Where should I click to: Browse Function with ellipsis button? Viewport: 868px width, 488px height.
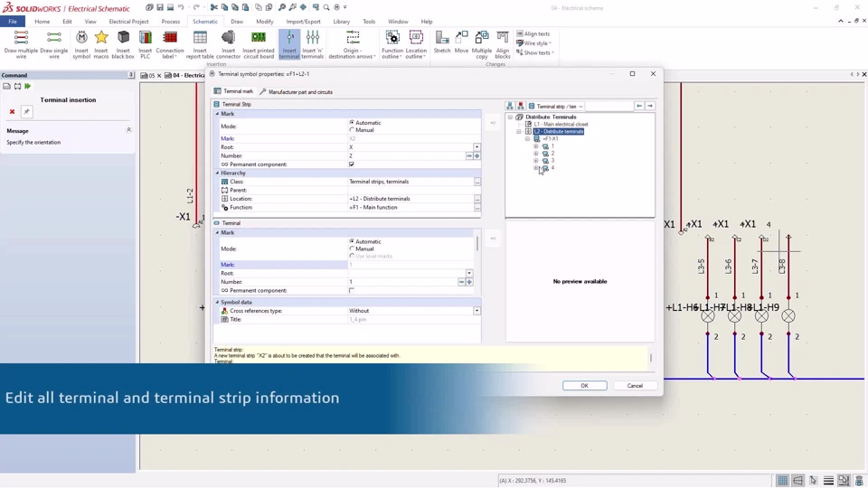click(477, 208)
